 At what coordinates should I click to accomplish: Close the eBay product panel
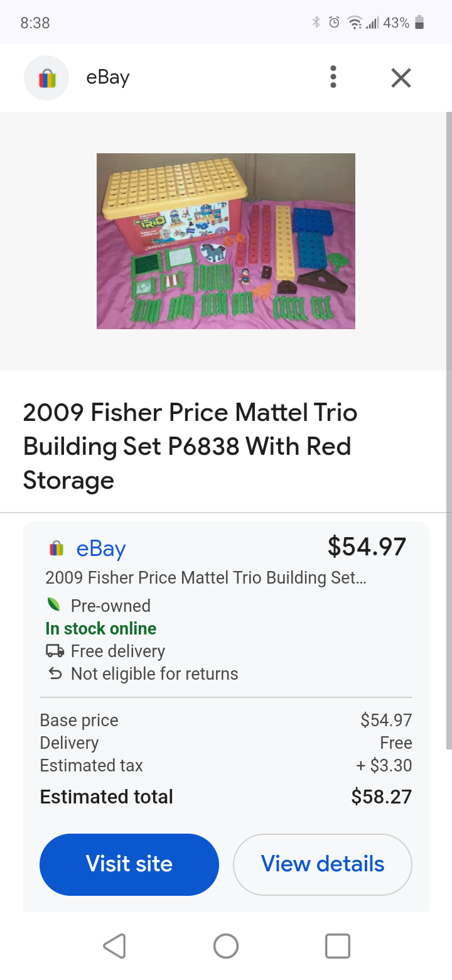[x=401, y=78]
